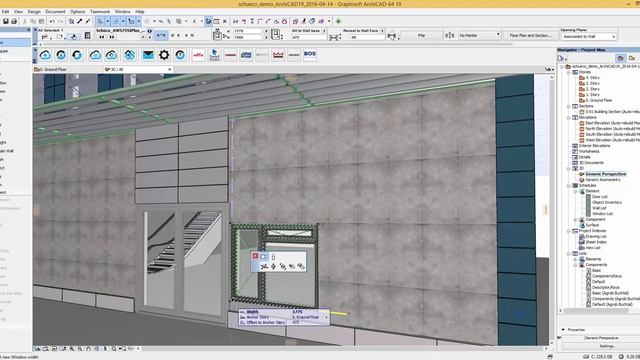Collapse the Schedules tree node
This screenshot has height=360, width=640.
point(568,186)
